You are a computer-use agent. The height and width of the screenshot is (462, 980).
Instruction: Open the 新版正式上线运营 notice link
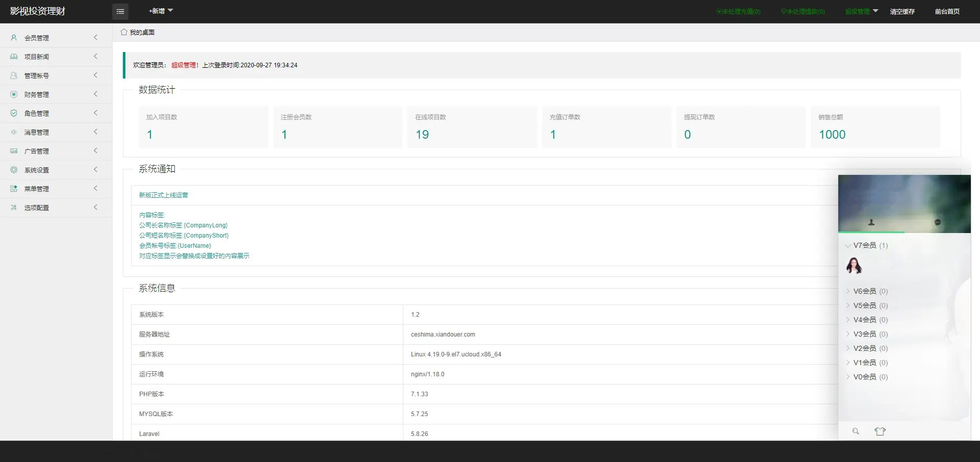(164, 195)
